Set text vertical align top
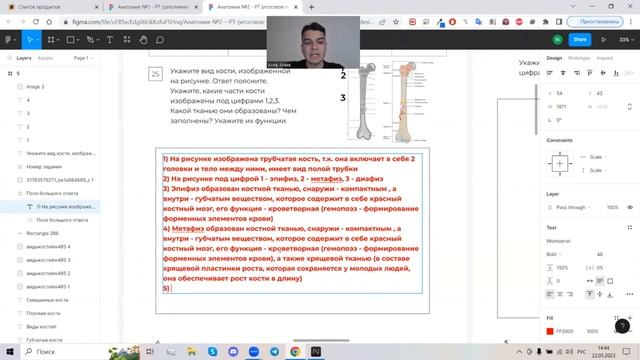The height and width of the screenshot is (360, 640). (x=590, y=294)
